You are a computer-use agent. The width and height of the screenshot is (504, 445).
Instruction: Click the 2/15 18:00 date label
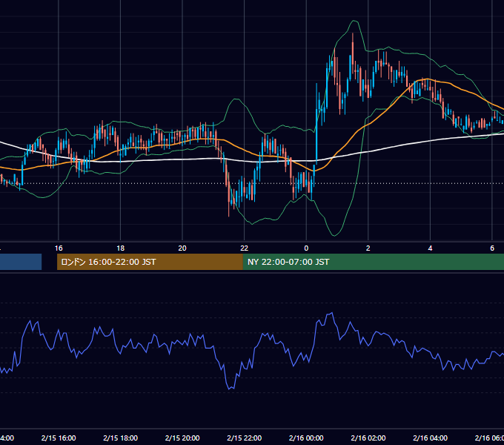tap(121, 438)
